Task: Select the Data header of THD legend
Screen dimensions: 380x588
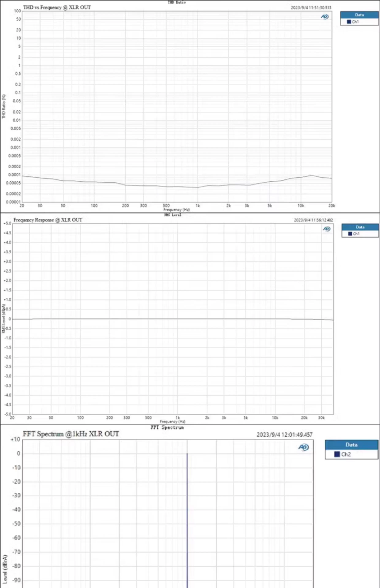Action: [x=359, y=15]
